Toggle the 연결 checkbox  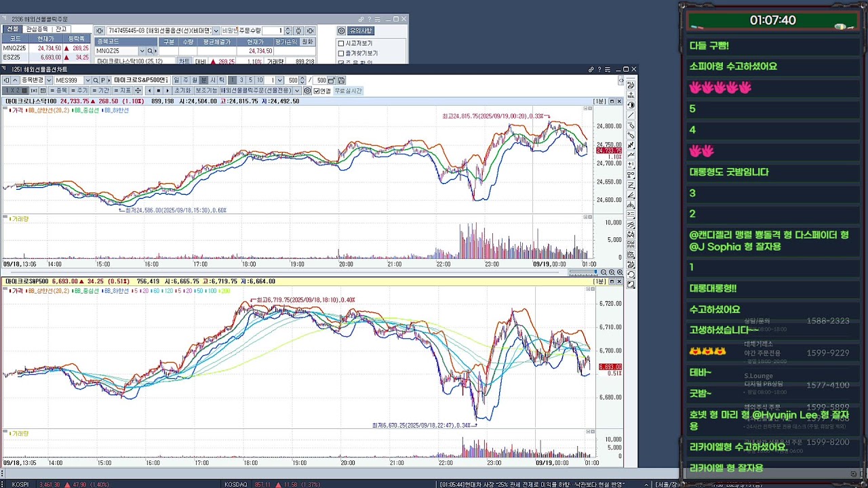click(x=316, y=90)
